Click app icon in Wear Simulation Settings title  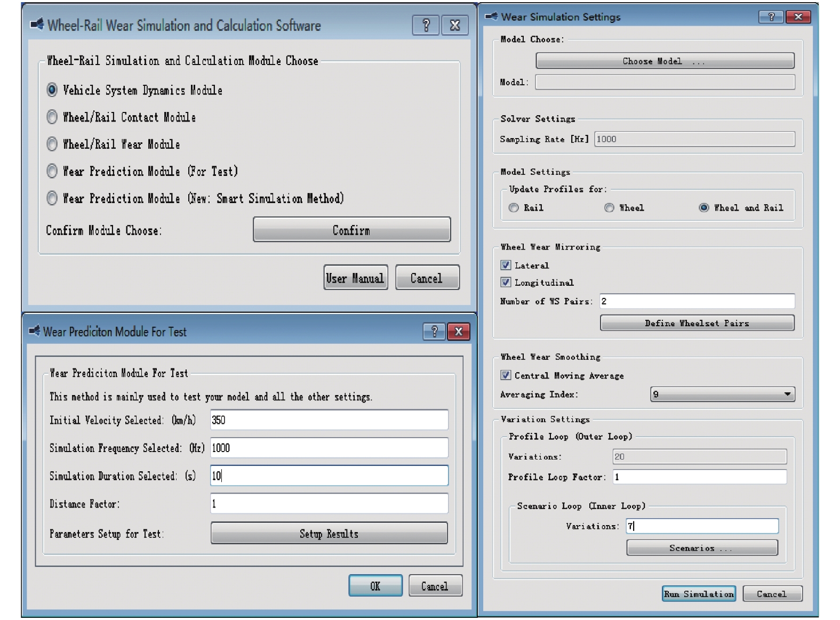(491, 17)
